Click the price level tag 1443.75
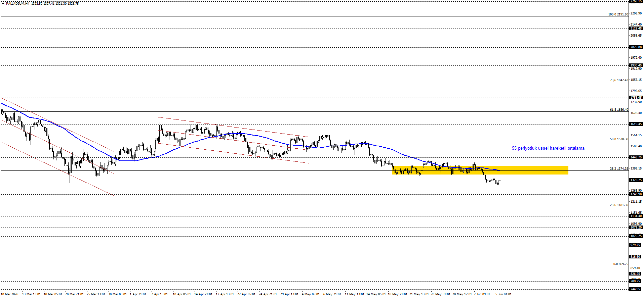The image size is (644, 298). (x=636, y=157)
